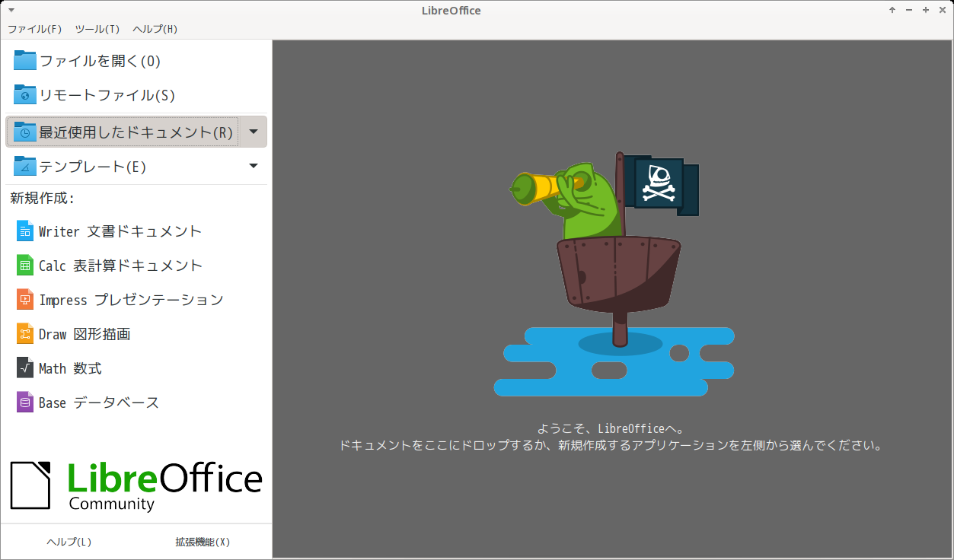
Task: Click the Calc spreadsheet icon
Action: 25,265
